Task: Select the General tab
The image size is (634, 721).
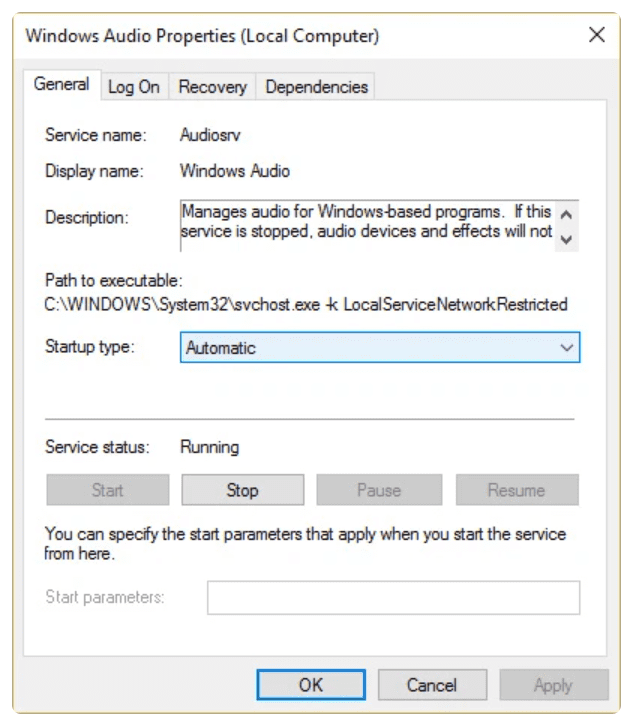Action: click(61, 85)
